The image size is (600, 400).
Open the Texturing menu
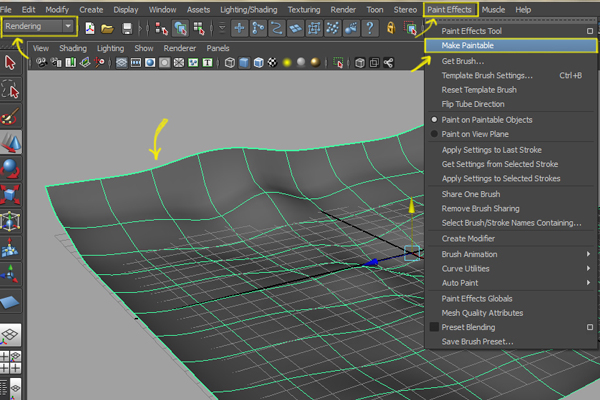pyautogui.click(x=304, y=10)
